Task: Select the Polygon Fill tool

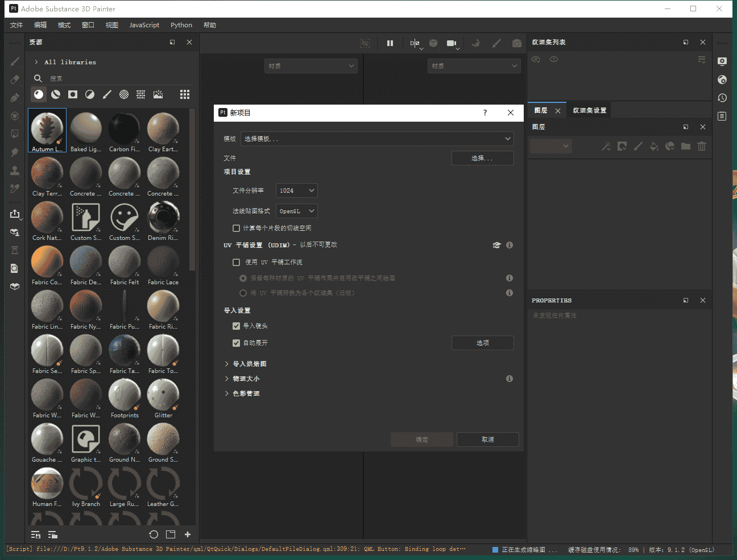Action: coord(15,134)
